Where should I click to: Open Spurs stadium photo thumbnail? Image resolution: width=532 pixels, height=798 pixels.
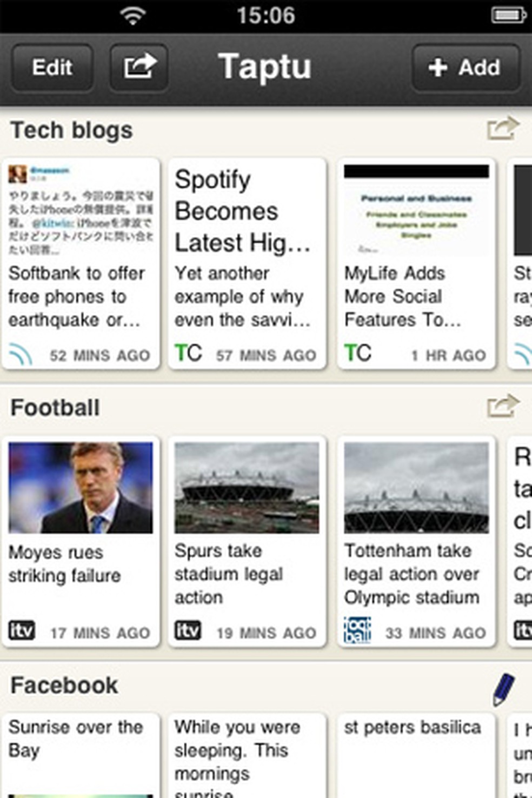[x=247, y=488]
